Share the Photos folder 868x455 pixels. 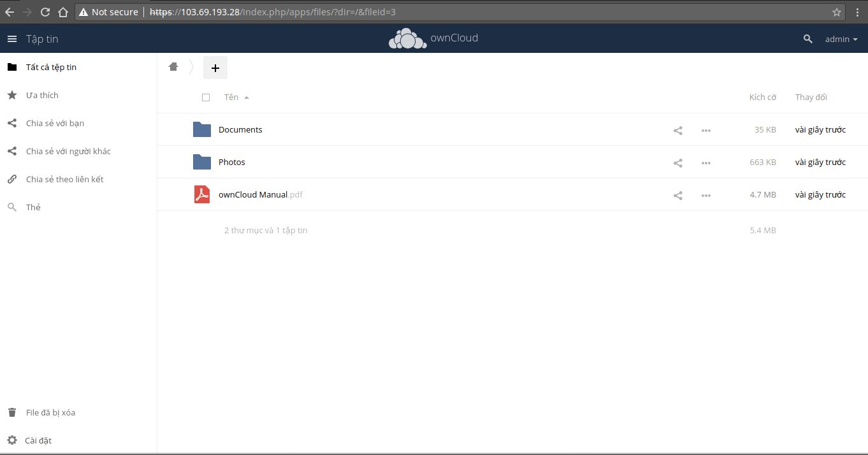click(x=678, y=162)
